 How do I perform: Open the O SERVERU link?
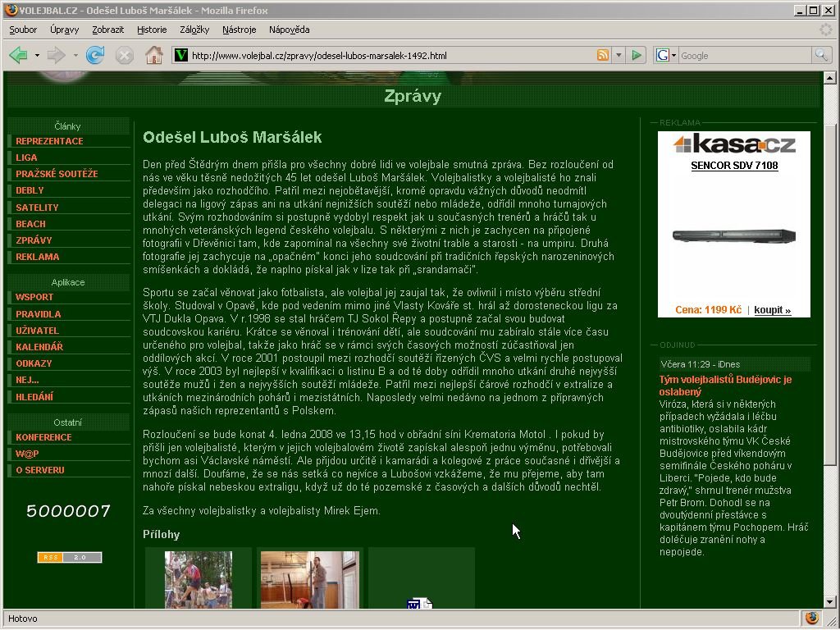point(40,470)
